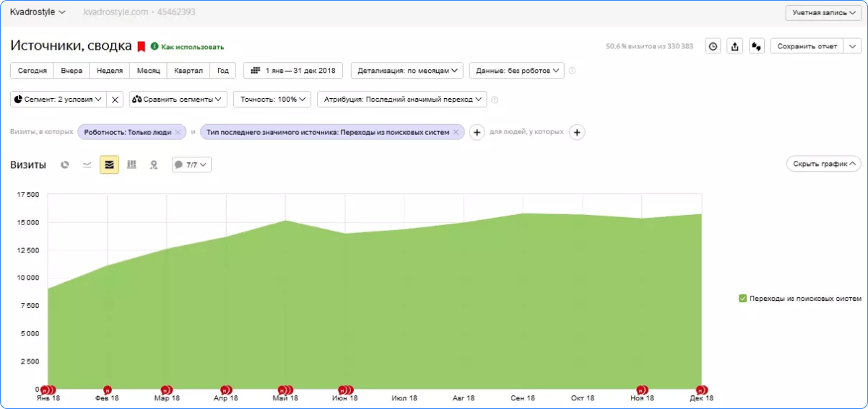Click the clock history icon
This screenshot has height=409, width=868.
pos(713,46)
